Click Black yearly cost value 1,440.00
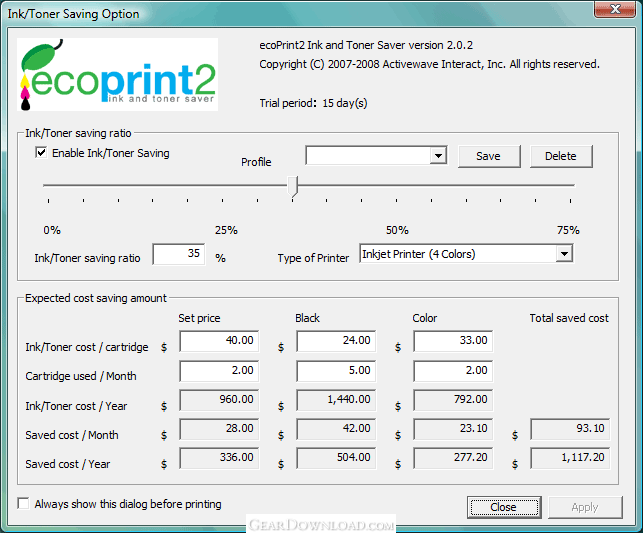The width and height of the screenshot is (643, 533). coord(336,400)
